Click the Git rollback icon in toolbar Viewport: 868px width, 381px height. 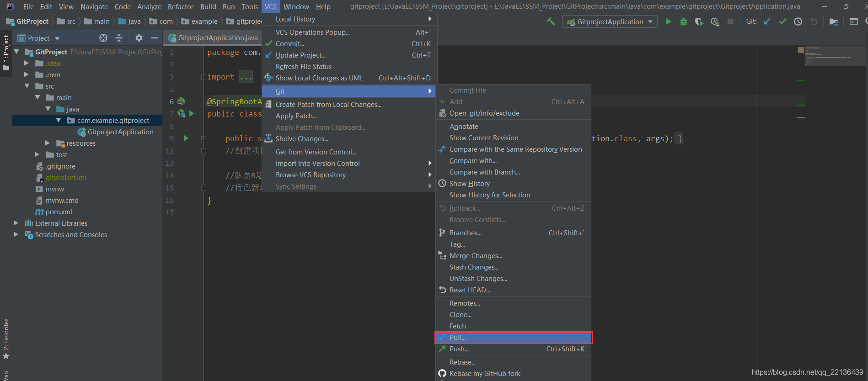[x=814, y=21]
